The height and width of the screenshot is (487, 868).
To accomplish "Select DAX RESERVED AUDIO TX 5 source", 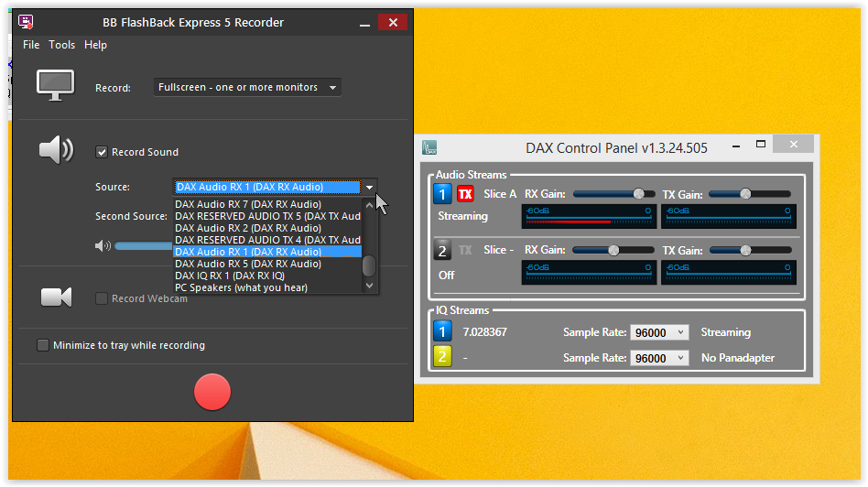I will 267,216.
